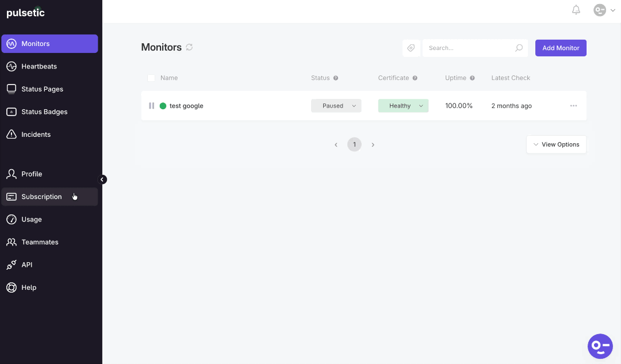Screen dimensions: 621x364
Task: Check the select-all monitors checkbox
Action: click(x=151, y=78)
